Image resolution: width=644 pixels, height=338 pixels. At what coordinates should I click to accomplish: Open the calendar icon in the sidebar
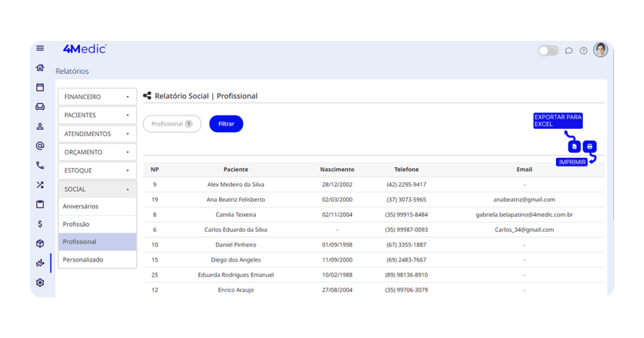coord(40,87)
